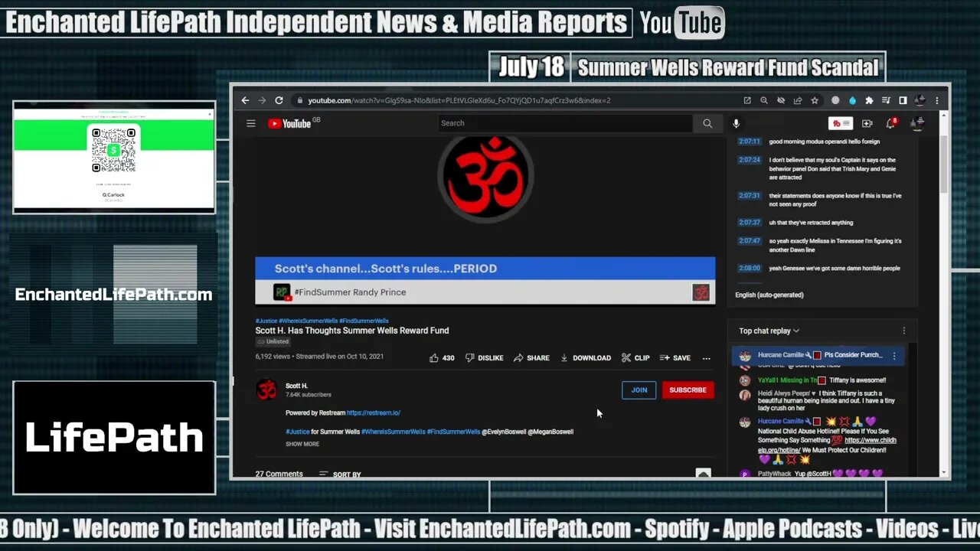Save the video to a playlist
980x551 pixels.
point(675,357)
